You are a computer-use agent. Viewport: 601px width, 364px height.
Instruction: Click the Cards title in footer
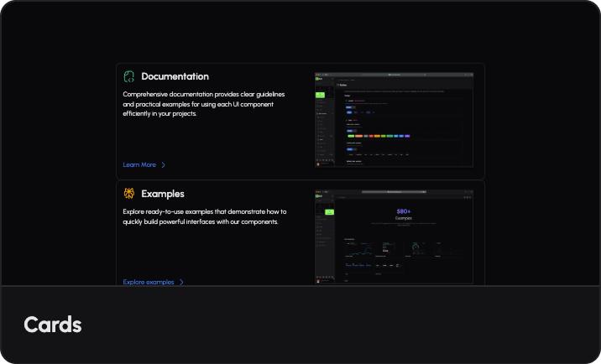coord(52,325)
